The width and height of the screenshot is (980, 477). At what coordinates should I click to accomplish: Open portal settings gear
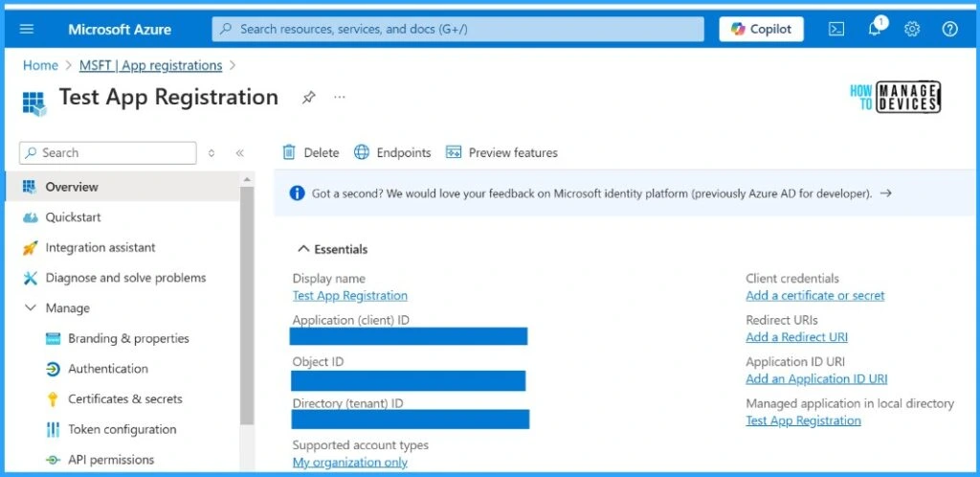(912, 30)
